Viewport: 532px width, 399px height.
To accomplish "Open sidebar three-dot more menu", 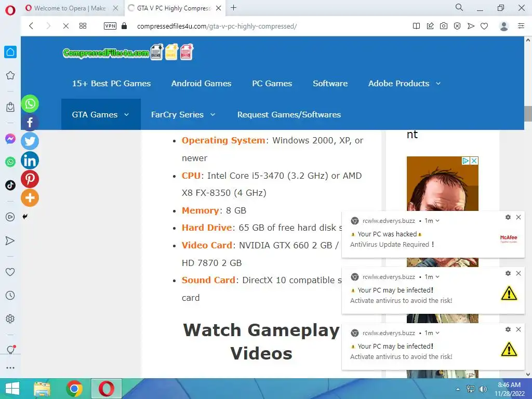I will 10,368.
